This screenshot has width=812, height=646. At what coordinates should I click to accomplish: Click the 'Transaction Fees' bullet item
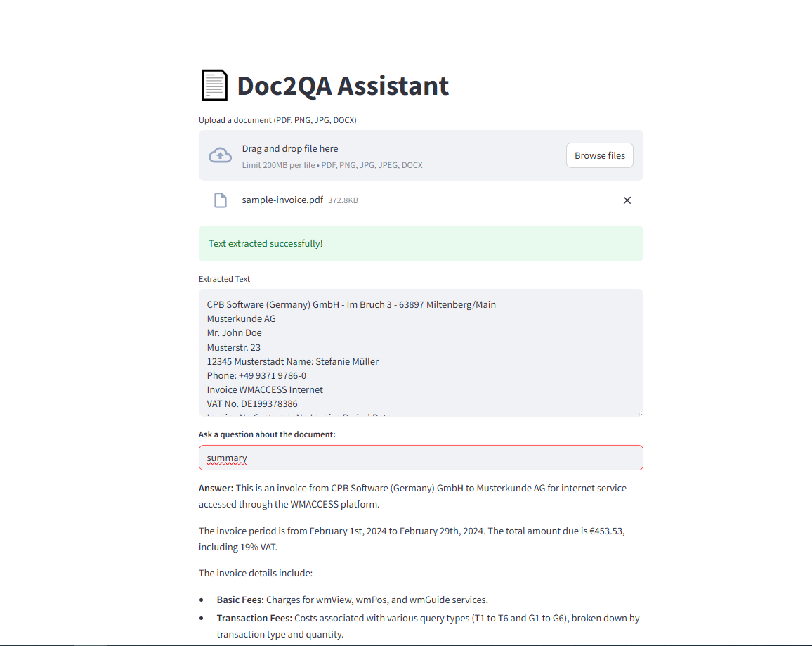tap(428, 626)
